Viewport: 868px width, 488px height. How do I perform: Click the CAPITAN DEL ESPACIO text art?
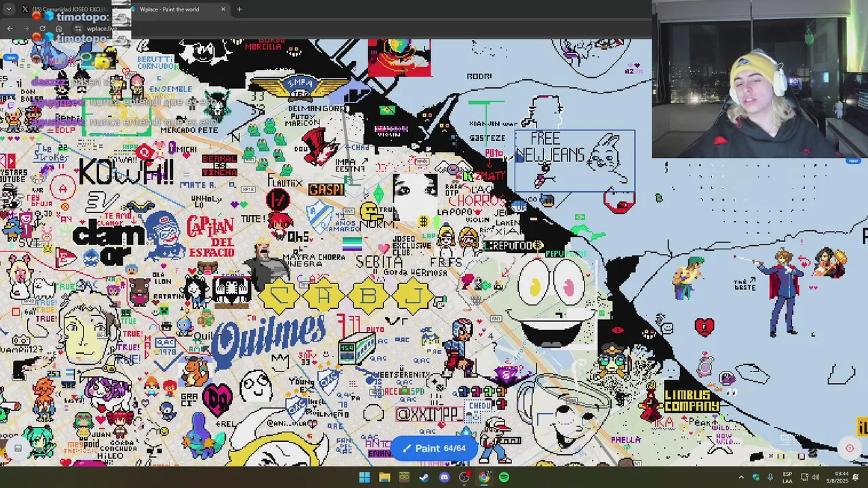coord(210,237)
